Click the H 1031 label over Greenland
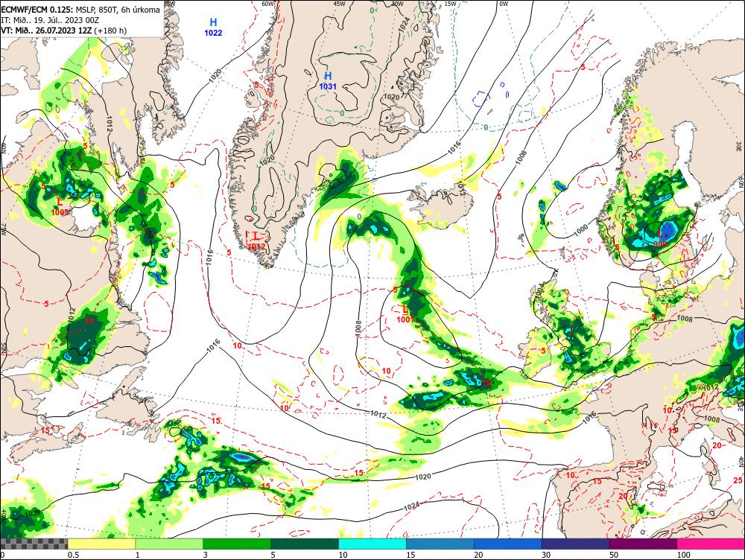 [328, 80]
